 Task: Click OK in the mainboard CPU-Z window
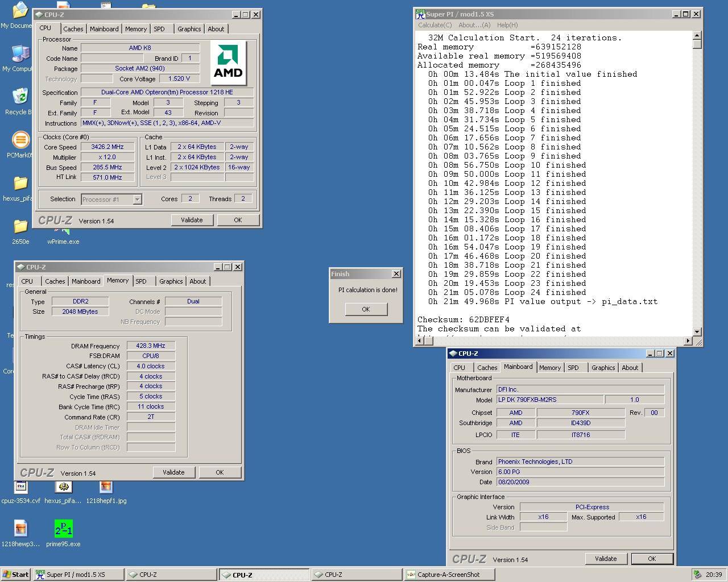(652, 559)
